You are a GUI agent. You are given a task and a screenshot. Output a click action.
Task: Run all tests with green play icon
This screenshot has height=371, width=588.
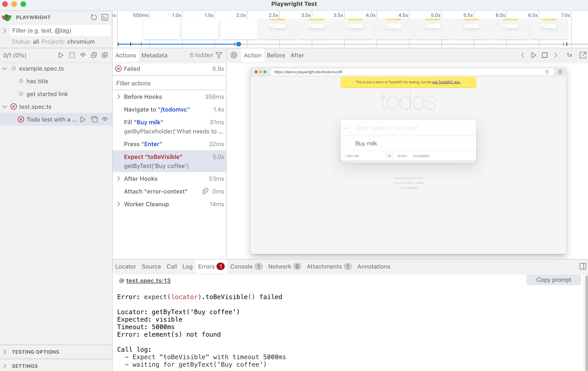tap(61, 55)
